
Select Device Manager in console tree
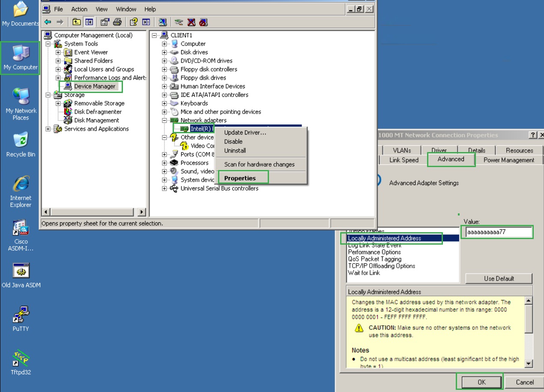point(95,86)
